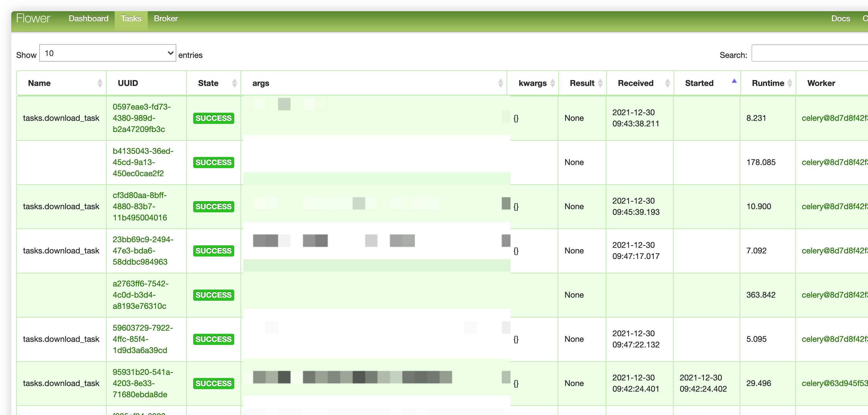Screen dimensions: 868x415
Task: Open the Show entries dropdown
Action: pos(107,53)
